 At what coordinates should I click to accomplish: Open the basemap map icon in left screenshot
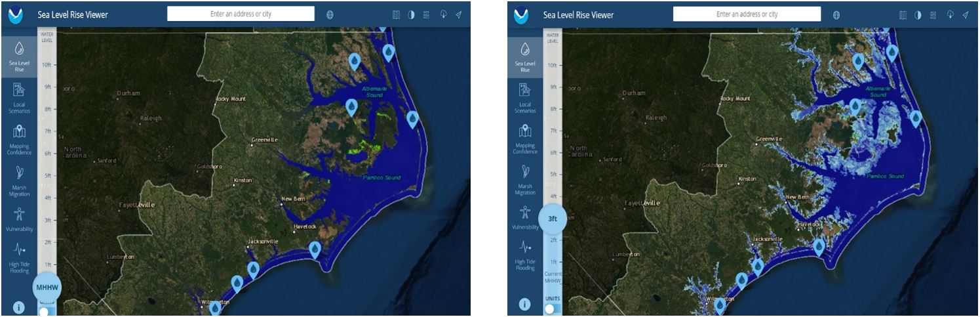point(396,14)
